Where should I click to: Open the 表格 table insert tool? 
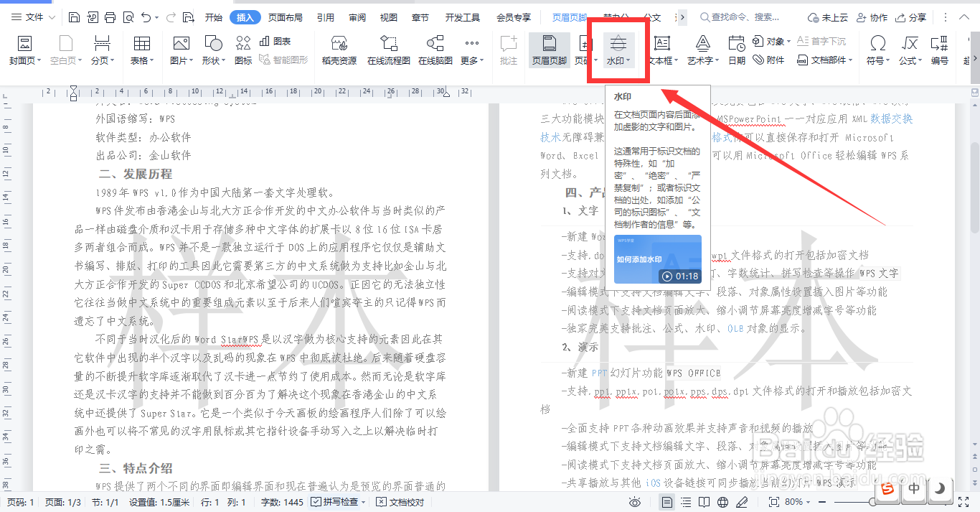pyautogui.click(x=142, y=50)
